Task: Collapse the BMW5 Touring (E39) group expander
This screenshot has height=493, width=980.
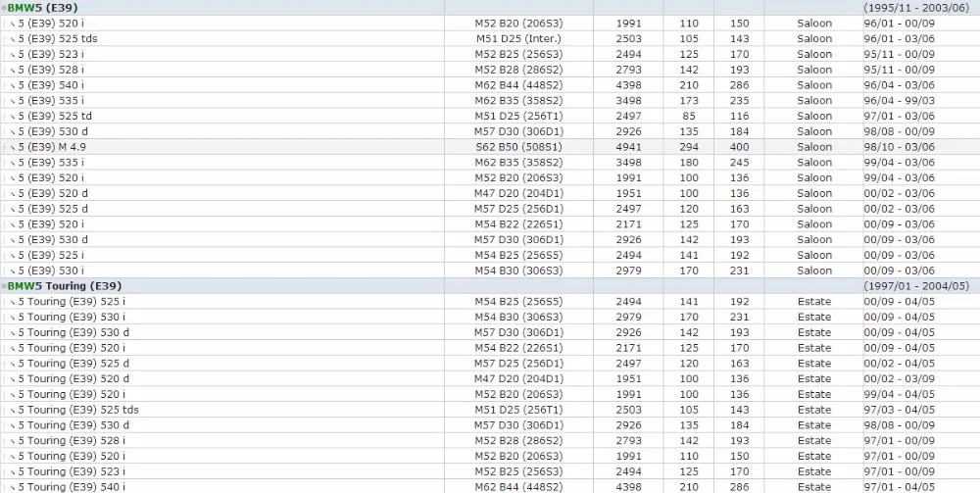Action: point(4,286)
